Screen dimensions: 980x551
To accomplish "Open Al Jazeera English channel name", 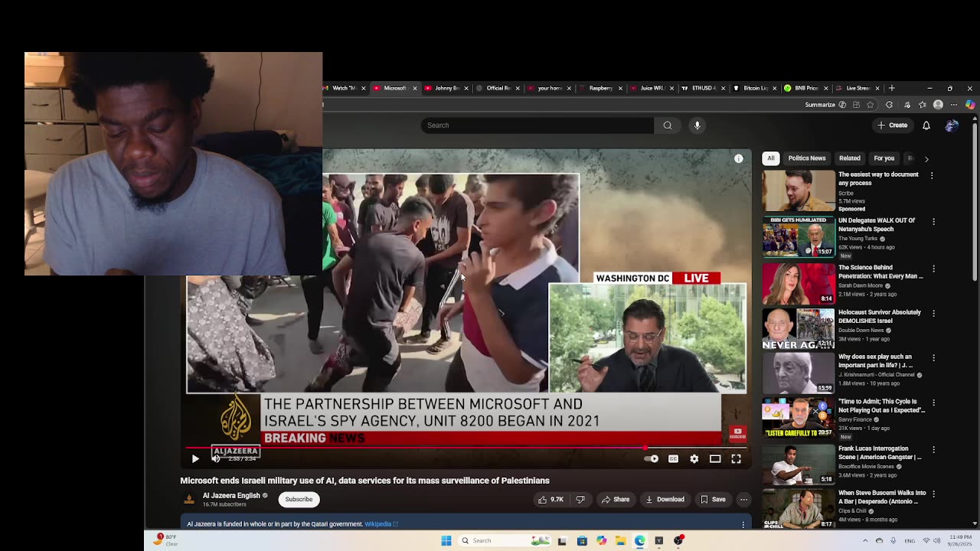I will coord(231,495).
